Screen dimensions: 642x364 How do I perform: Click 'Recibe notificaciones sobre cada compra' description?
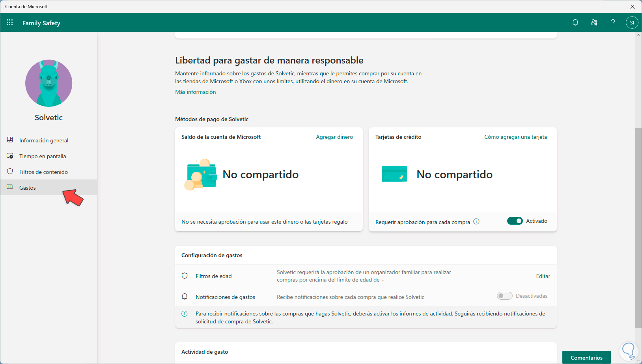pos(351,297)
